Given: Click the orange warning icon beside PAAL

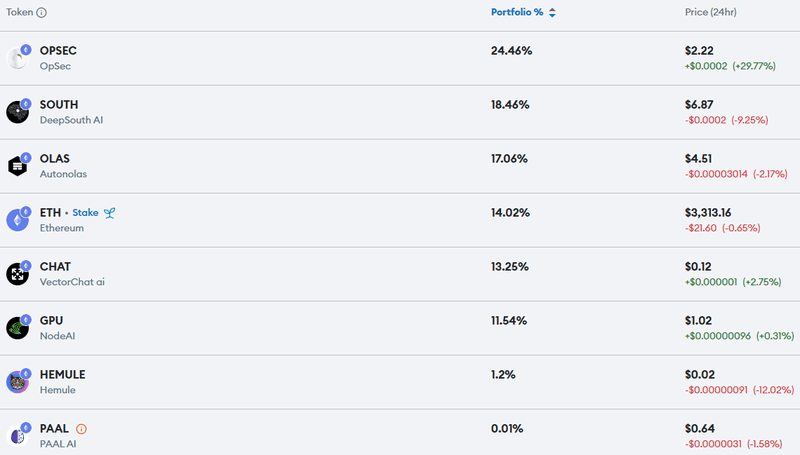Looking at the screenshot, I should point(81,429).
